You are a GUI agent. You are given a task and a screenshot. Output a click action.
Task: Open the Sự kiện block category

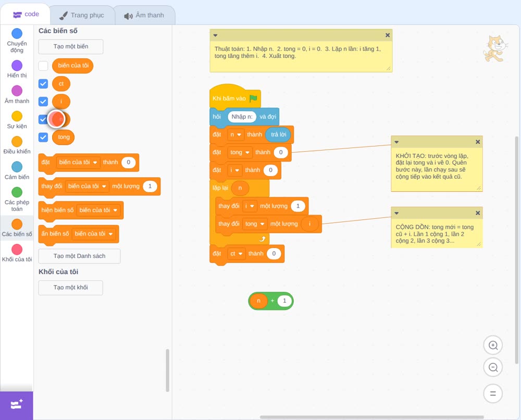[x=17, y=120]
